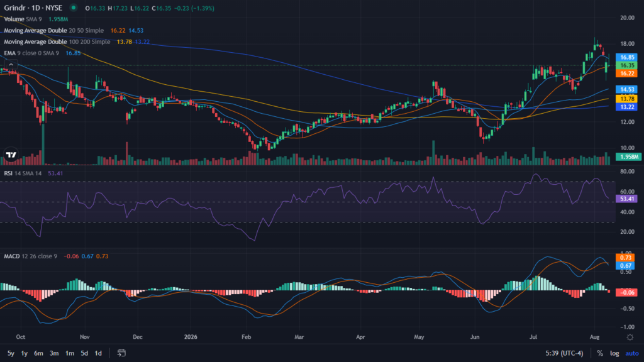
Task: Select the 3m time range
Action: click(x=54, y=353)
